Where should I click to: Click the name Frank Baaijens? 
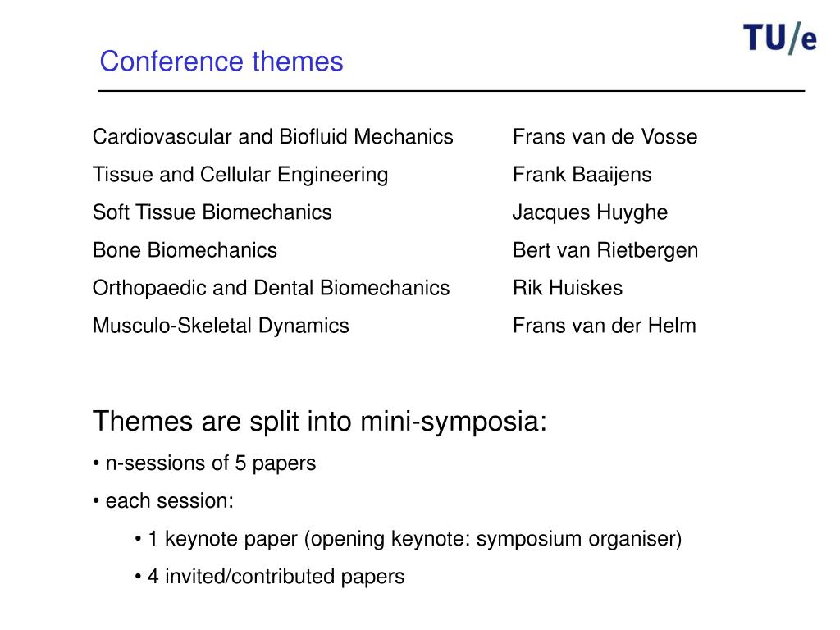tap(582, 176)
